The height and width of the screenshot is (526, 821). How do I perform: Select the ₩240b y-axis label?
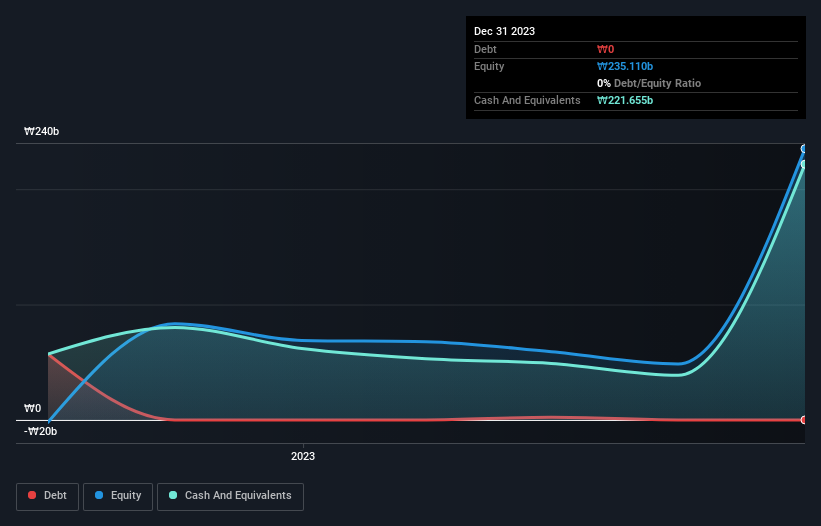tap(41, 131)
